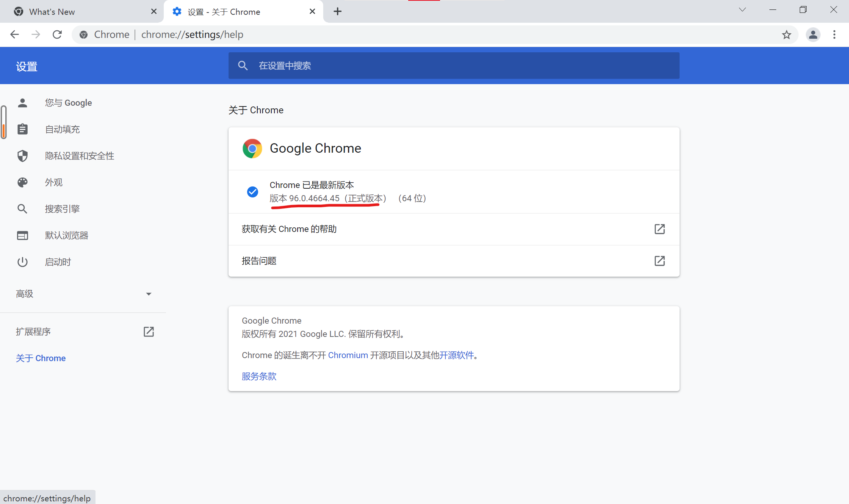The width and height of the screenshot is (849, 504).
Task: Open the tab search dropdown arrow
Action: (x=742, y=10)
